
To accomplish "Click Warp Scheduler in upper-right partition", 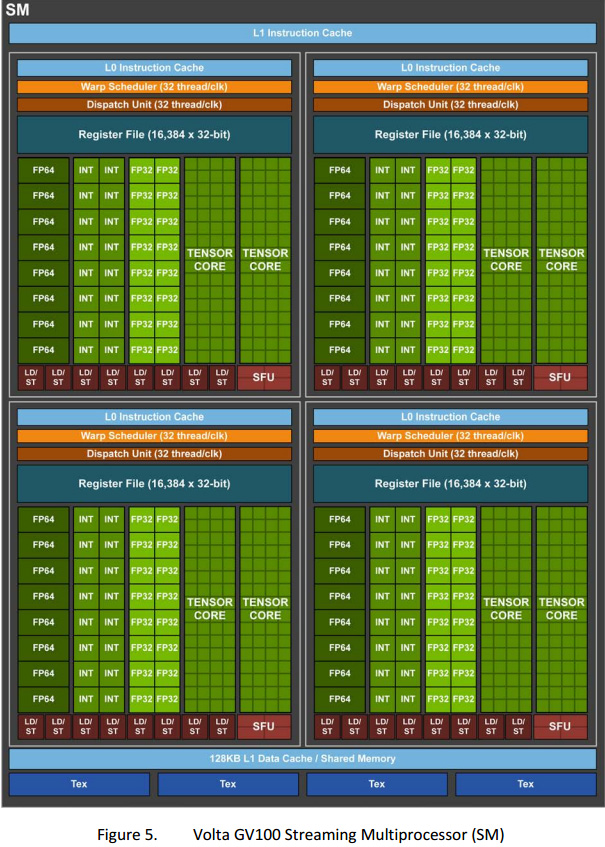I will 451,86.
